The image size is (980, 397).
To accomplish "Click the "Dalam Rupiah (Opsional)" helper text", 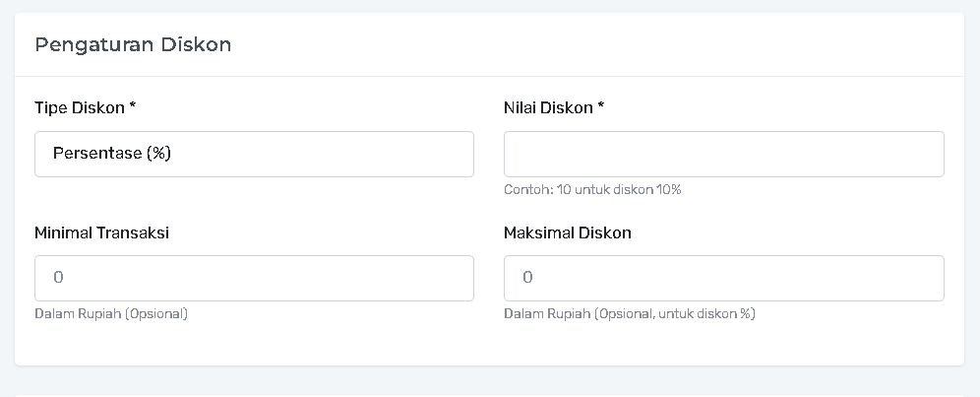I will tap(111, 313).
